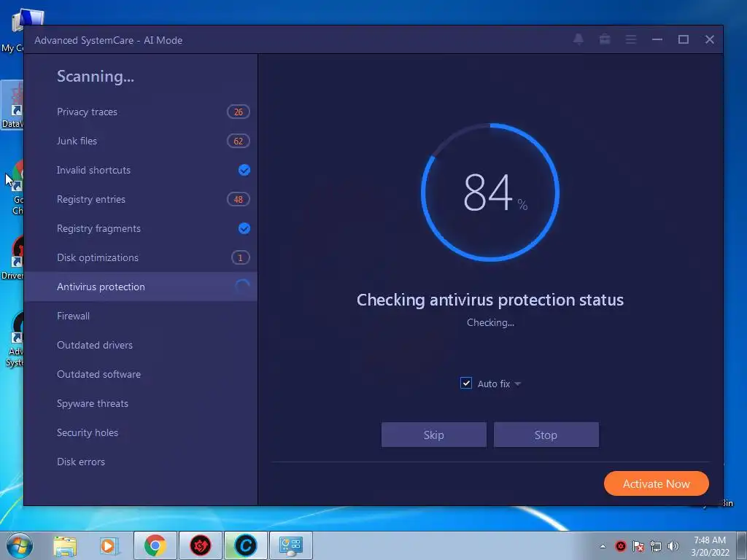Open the red Driver Booster taskbar icon
Viewport: 747px width, 560px height.
[x=200, y=545]
